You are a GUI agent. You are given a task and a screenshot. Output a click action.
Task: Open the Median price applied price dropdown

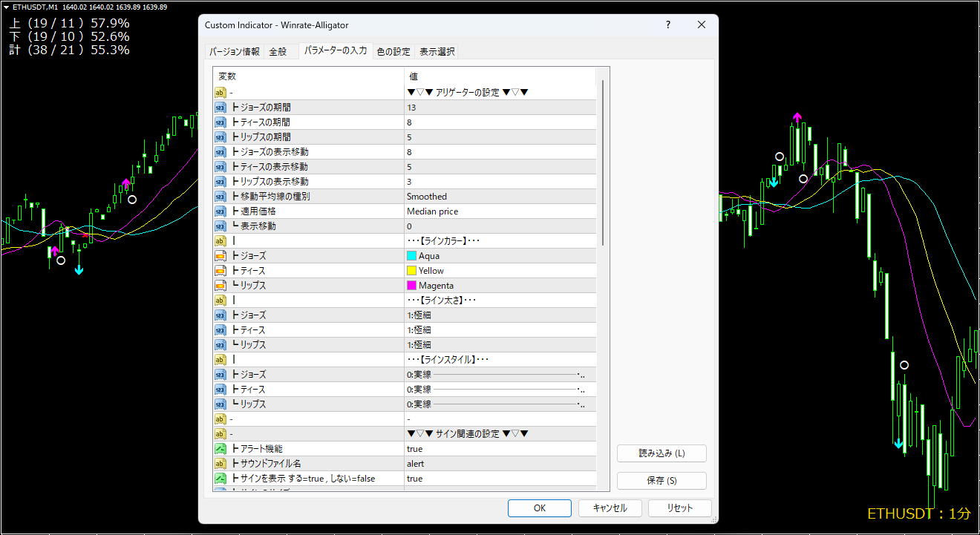coord(499,211)
